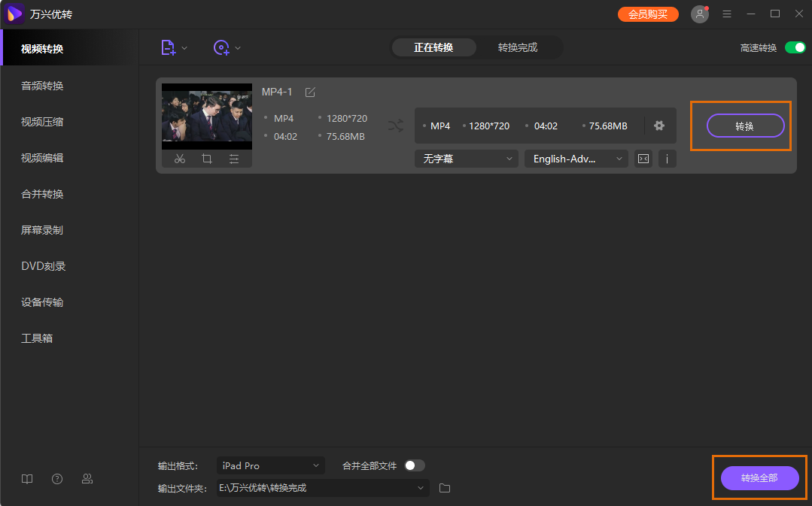Click the load DVD disc icon
812x506 pixels.
(x=222, y=47)
